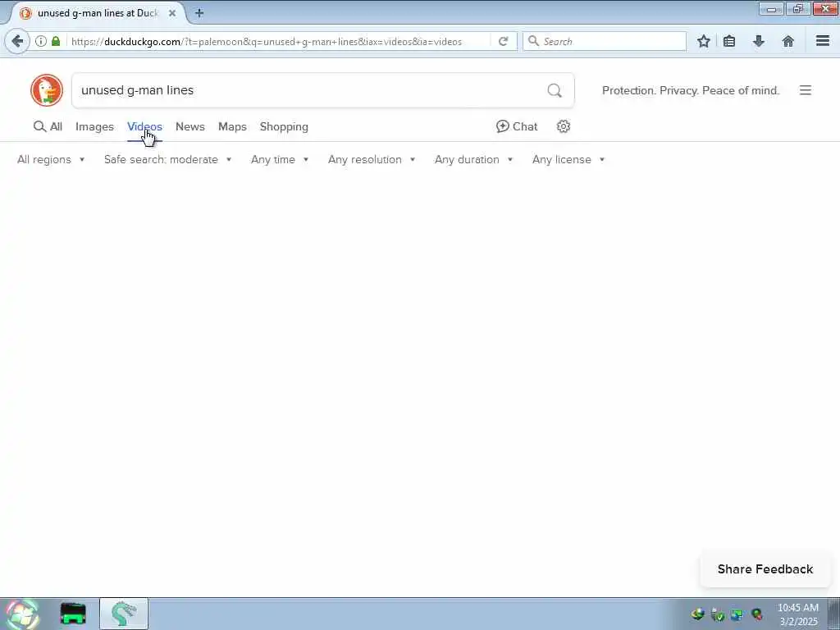Click the Show desktop strip beside clock
840x630 pixels.
[834, 614]
